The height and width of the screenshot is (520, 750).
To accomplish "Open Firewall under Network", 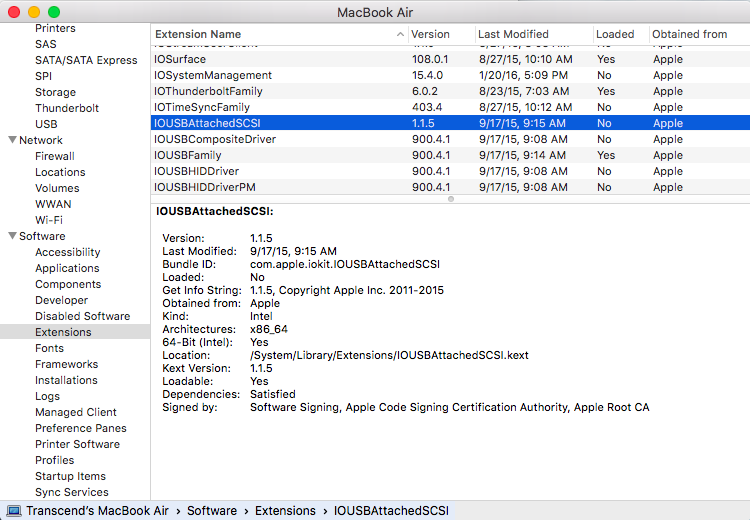I will tap(55, 156).
